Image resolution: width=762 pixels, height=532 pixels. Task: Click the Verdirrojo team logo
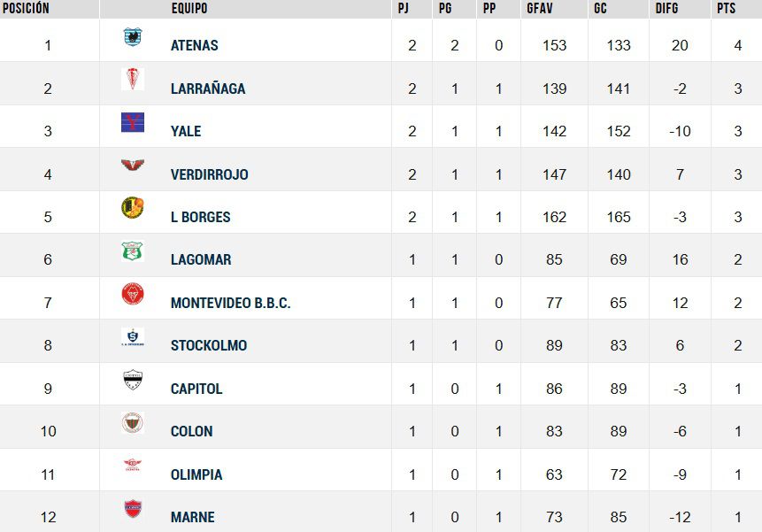[x=132, y=166]
